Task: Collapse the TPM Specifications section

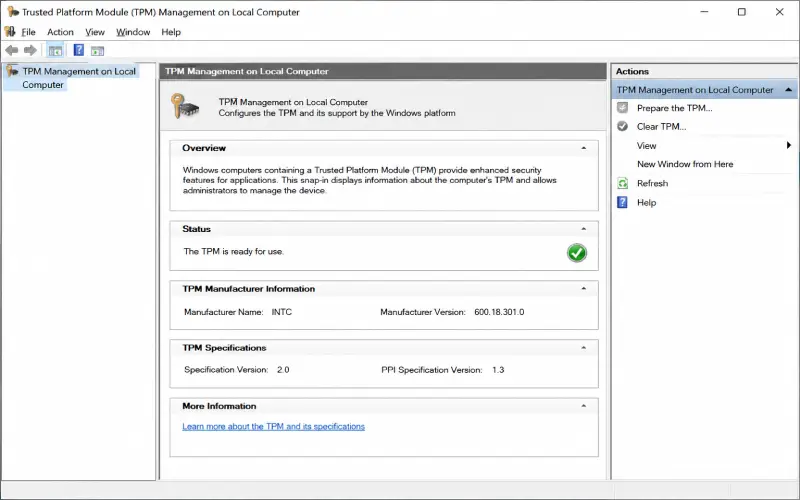Action: [x=584, y=347]
